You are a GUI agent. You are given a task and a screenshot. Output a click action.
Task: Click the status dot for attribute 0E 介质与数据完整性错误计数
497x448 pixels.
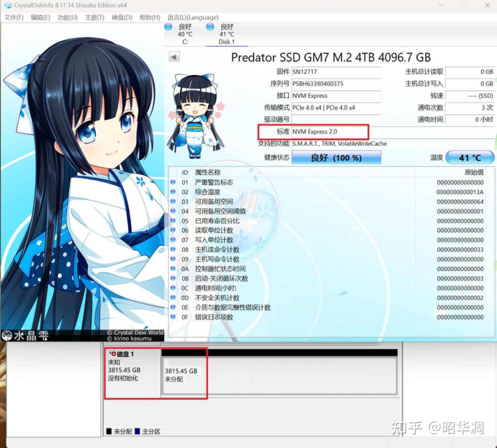coord(173,307)
